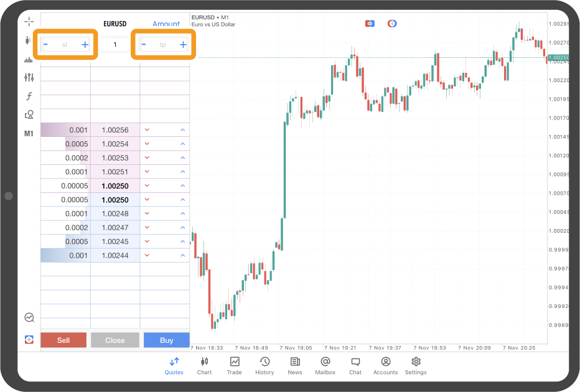580x392 pixels.
Task: Focus the tp input field
Action: point(163,45)
